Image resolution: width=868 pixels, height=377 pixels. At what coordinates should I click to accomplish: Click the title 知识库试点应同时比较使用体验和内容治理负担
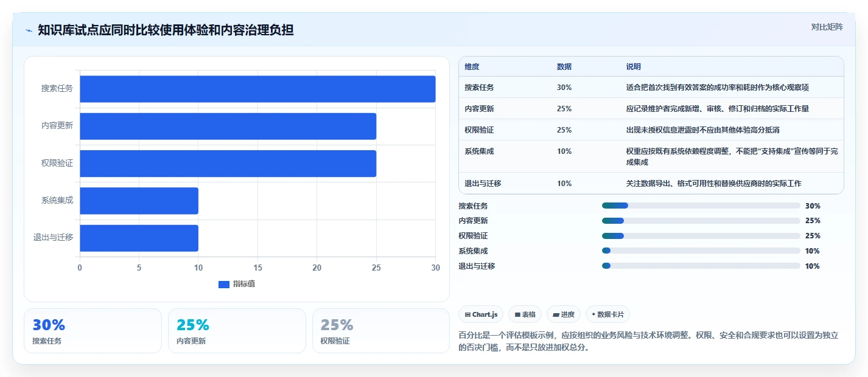coord(166,30)
